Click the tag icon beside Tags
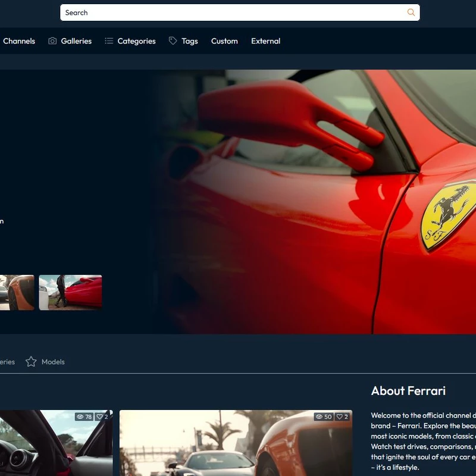 click(x=173, y=41)
